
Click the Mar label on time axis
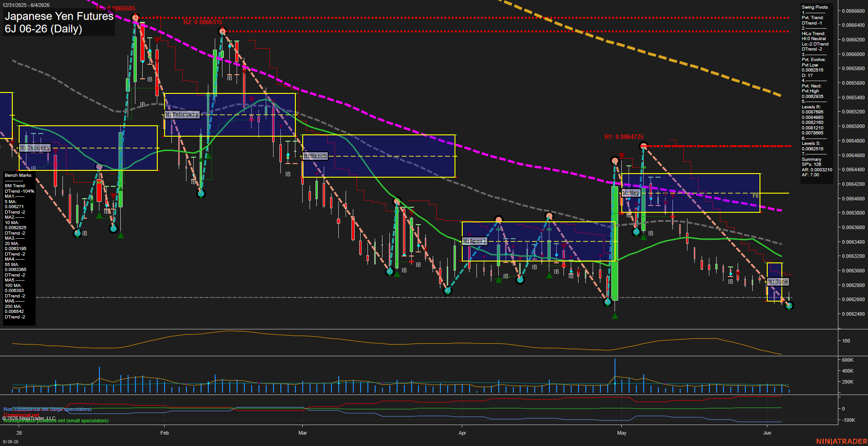[x=303, y=433]
